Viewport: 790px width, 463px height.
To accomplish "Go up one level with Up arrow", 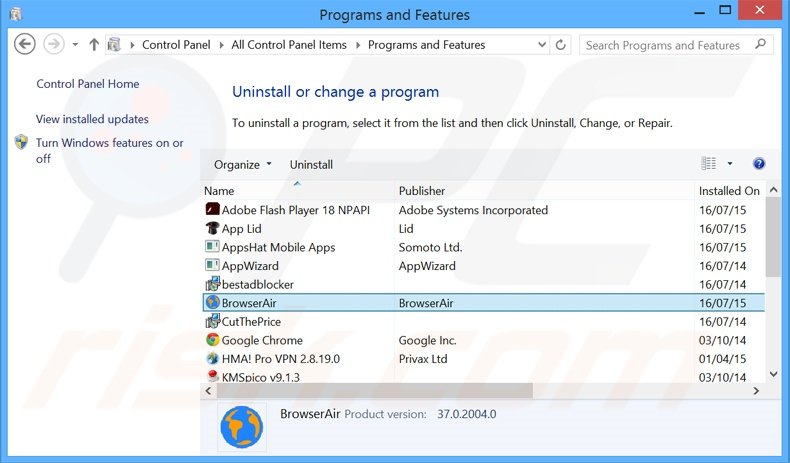I will tap(94, 45).
